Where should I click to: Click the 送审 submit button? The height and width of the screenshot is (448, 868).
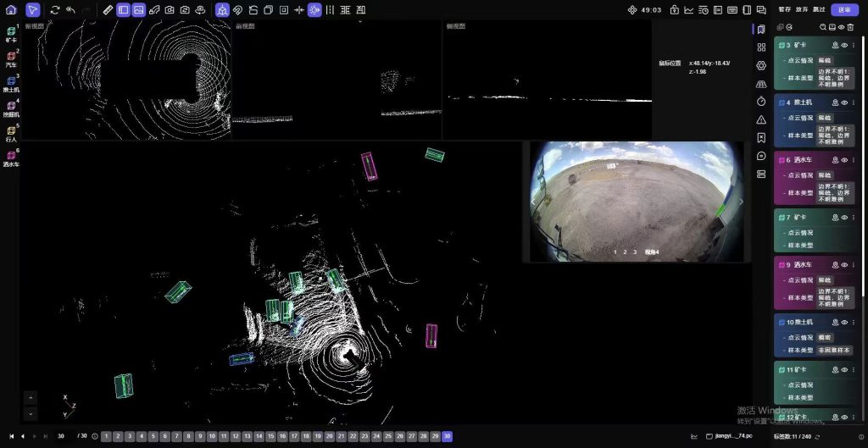(843, 10)
